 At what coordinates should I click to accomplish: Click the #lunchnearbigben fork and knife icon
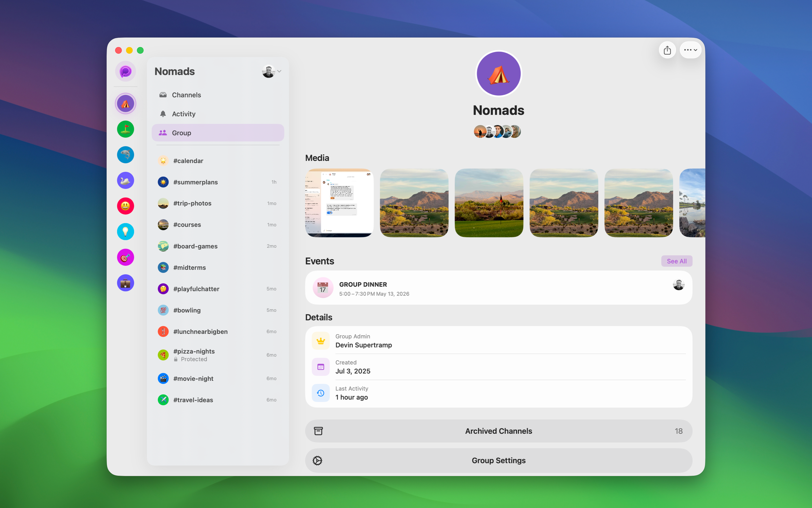[163, 332]
